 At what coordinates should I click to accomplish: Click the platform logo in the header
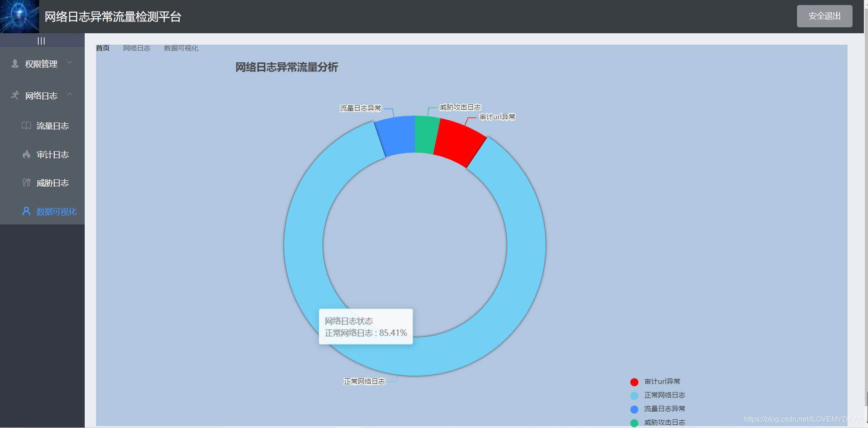click(19, 16)
